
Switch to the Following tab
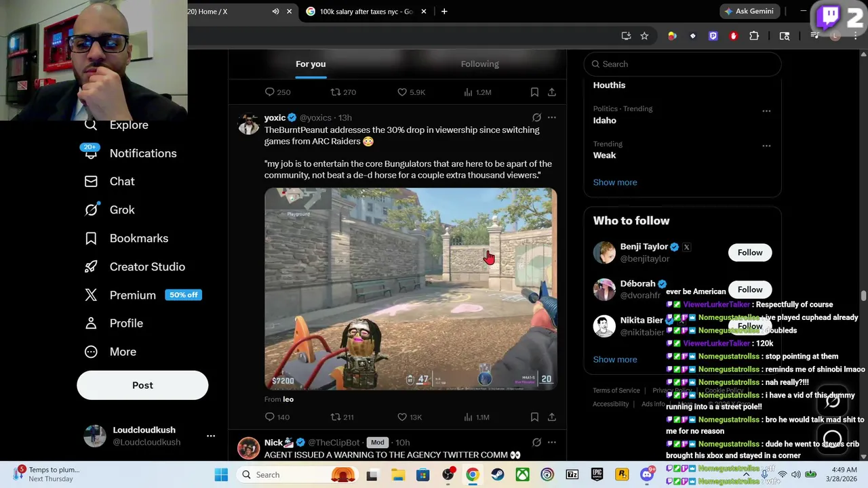[480, 64]
